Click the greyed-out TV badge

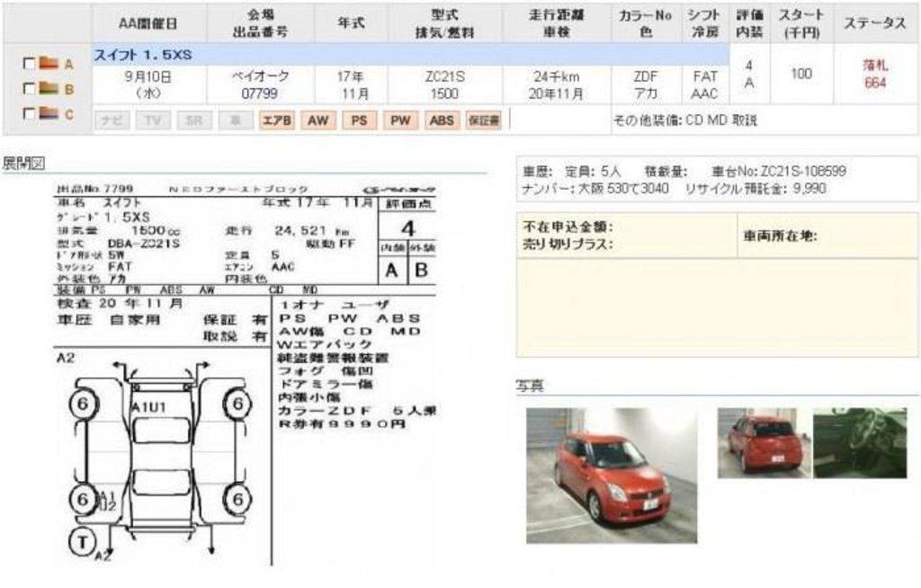[x=153, y=120]
